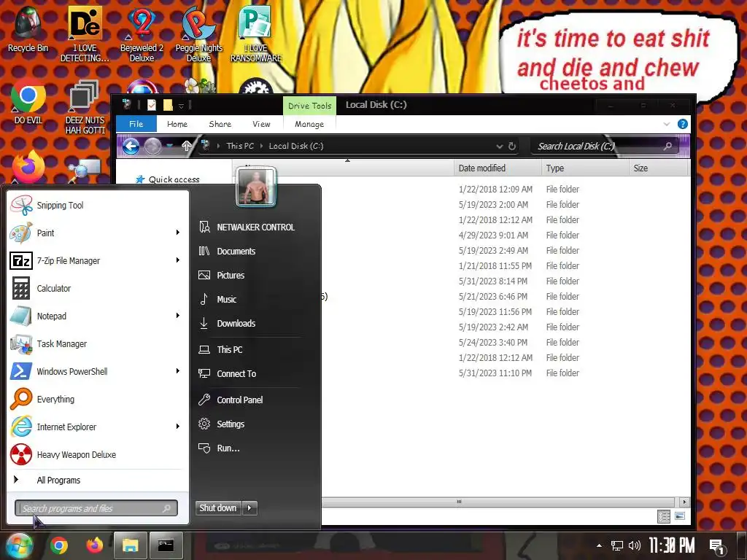Open volume control in system tray
747x560 pixels.
tap(634, 545)
